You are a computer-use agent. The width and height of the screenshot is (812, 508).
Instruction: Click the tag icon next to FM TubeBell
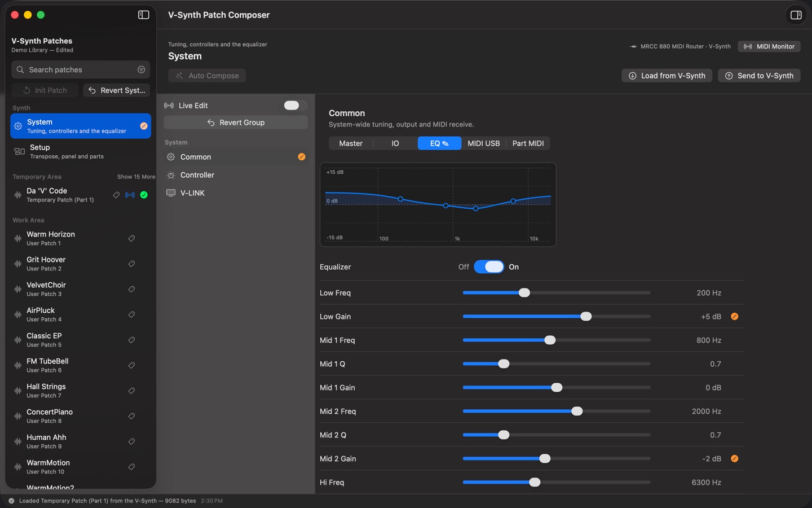pyautogui.click(x=131, y=365)
